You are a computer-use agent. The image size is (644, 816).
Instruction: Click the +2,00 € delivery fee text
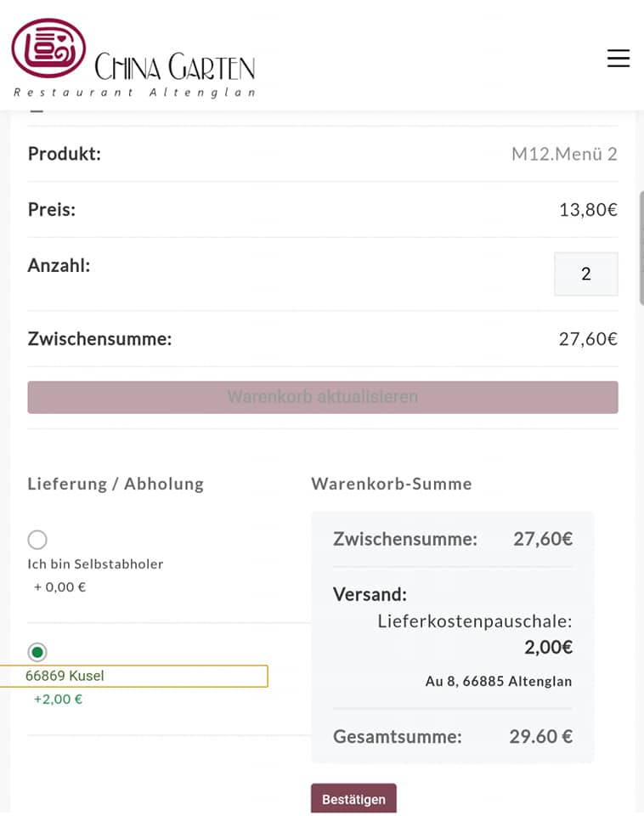pos(58,699)
